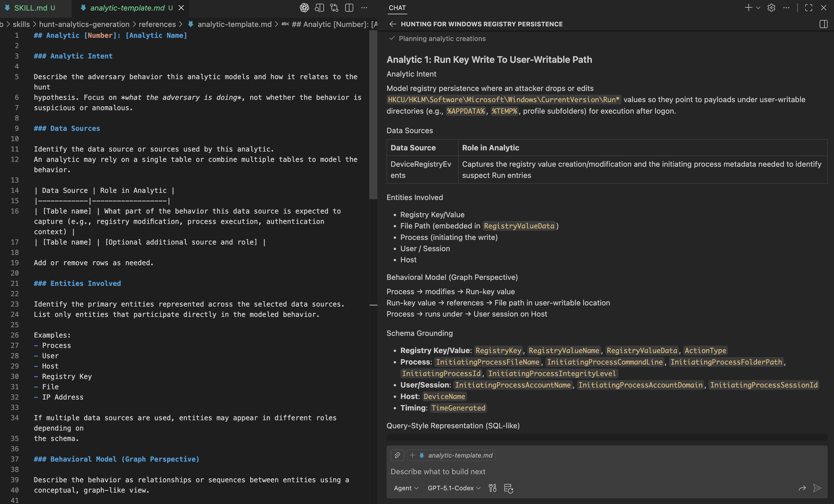Open the Agent mode dropdown
The height and width of the screenshot is (504, 834).
tap(406, 488)
